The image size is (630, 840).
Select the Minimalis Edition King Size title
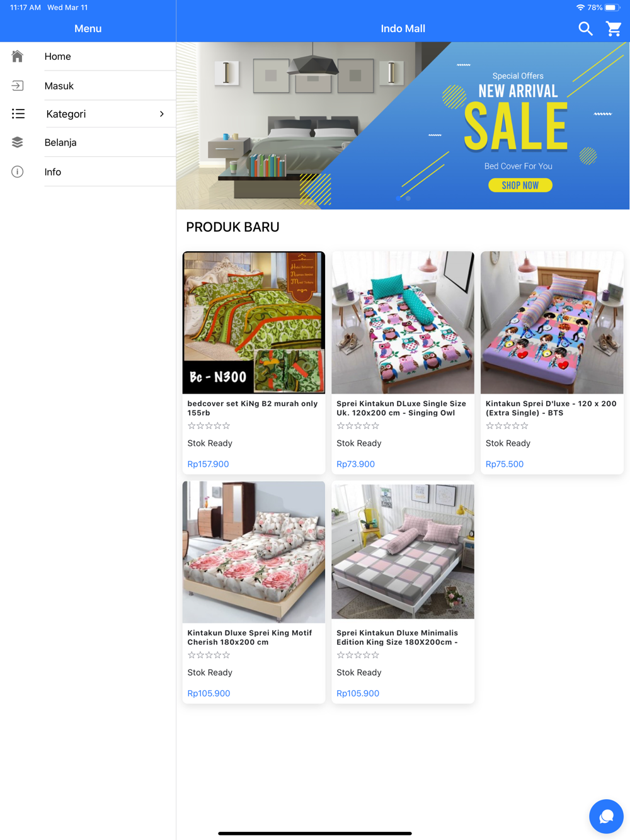pos(398,637)
